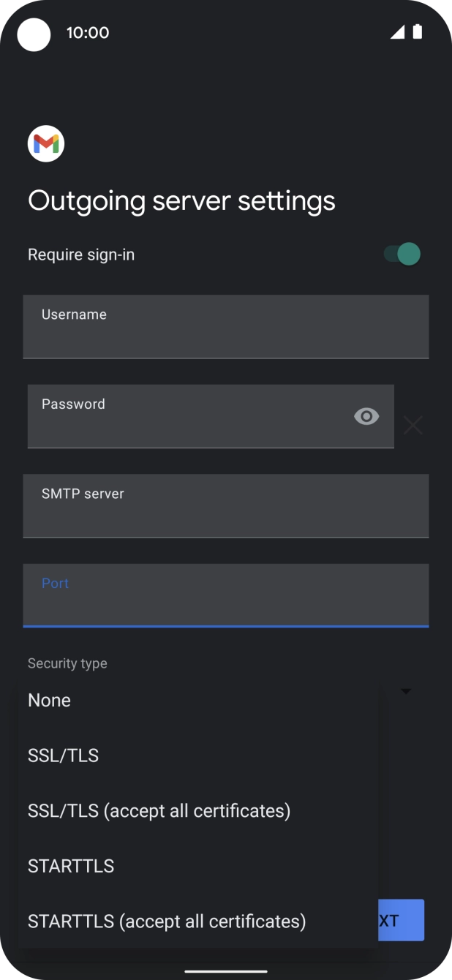Viewport: 452px width, 980px height.
Task: Select None as the security type
Action: 49,700
